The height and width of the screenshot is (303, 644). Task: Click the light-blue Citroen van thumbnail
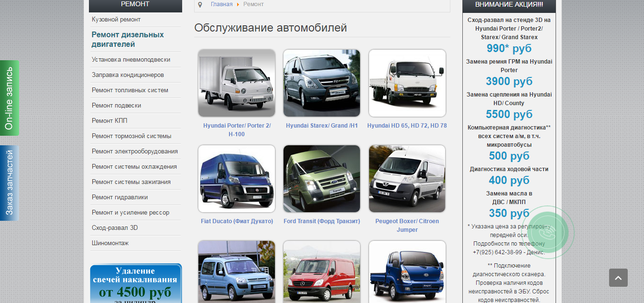pos(237,271)
